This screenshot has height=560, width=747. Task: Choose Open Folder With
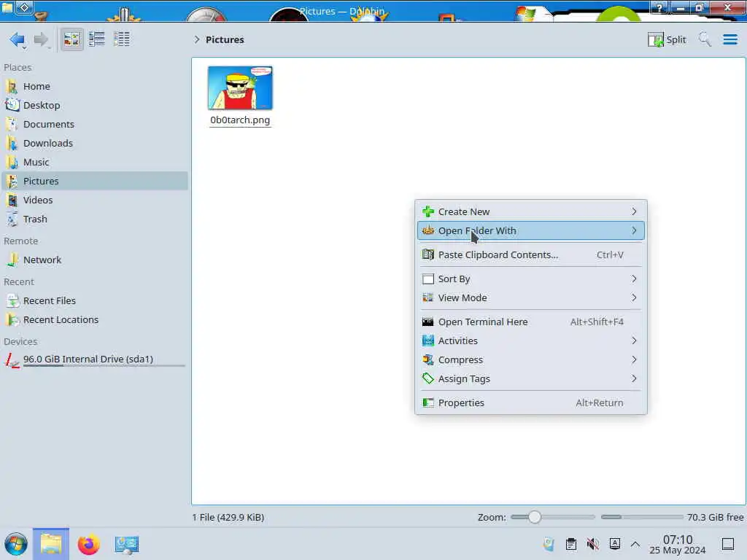pyautogui.click(x=531, y=230)
